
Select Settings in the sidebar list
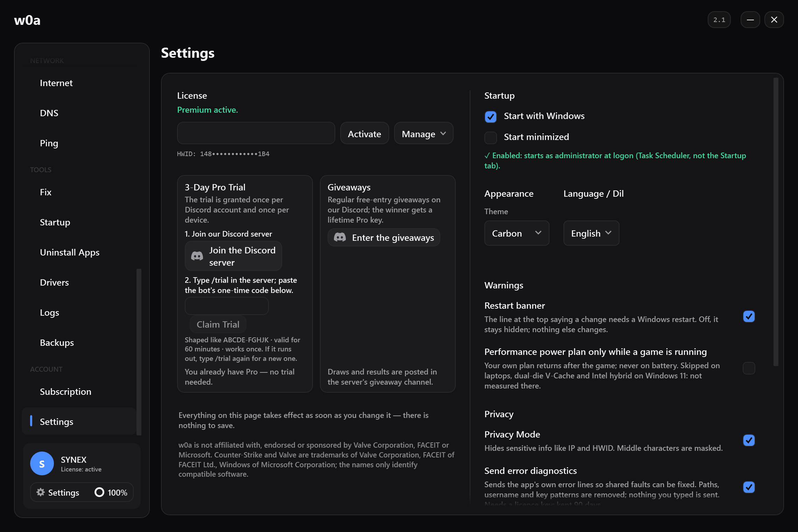click(x=78, y=421)
